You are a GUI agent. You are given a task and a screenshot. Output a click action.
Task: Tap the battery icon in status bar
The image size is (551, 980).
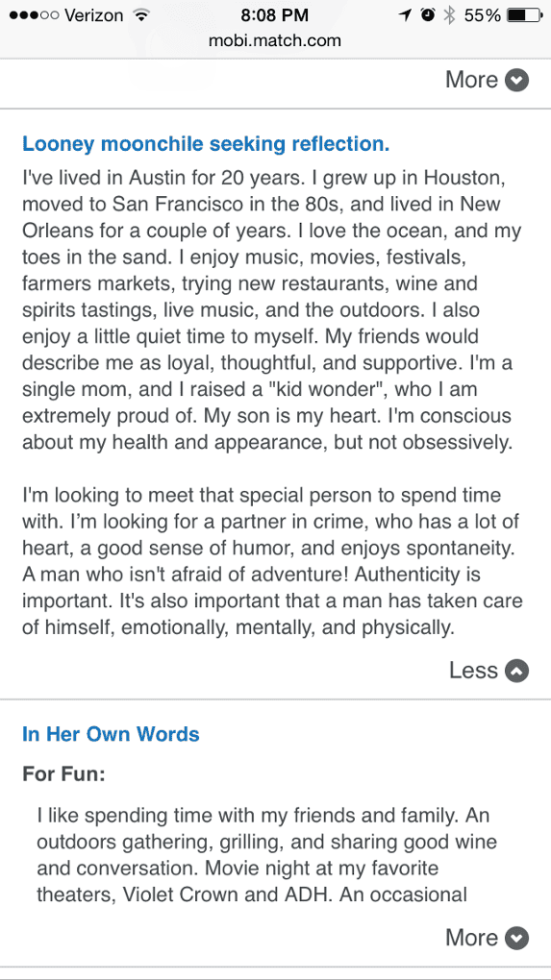pos(525,15)
